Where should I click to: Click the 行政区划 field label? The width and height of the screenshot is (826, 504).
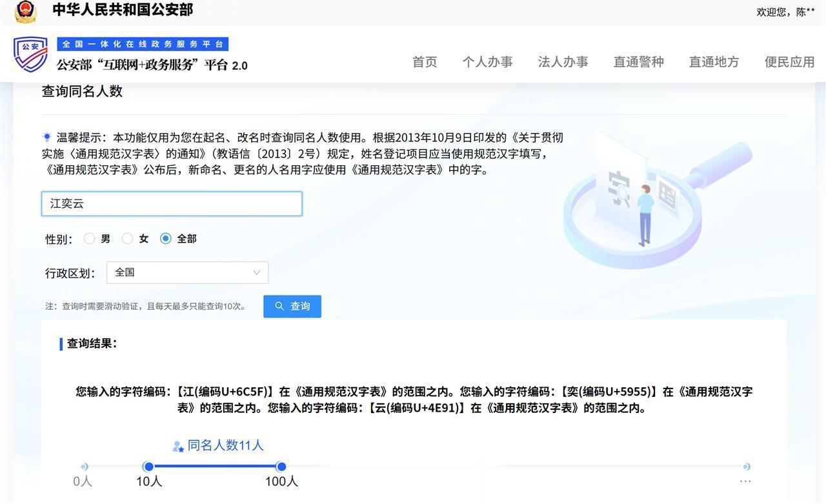[x=70, y=273]
